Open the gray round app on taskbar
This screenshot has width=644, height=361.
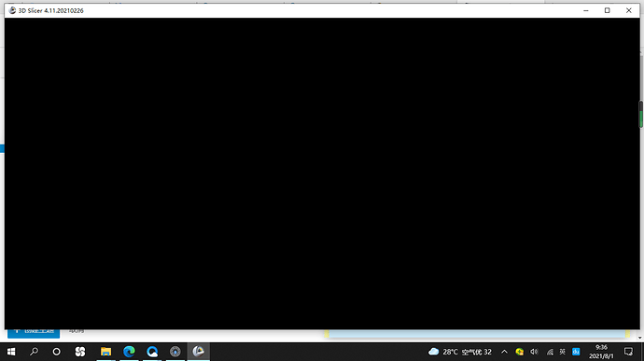tap(175, 352)
